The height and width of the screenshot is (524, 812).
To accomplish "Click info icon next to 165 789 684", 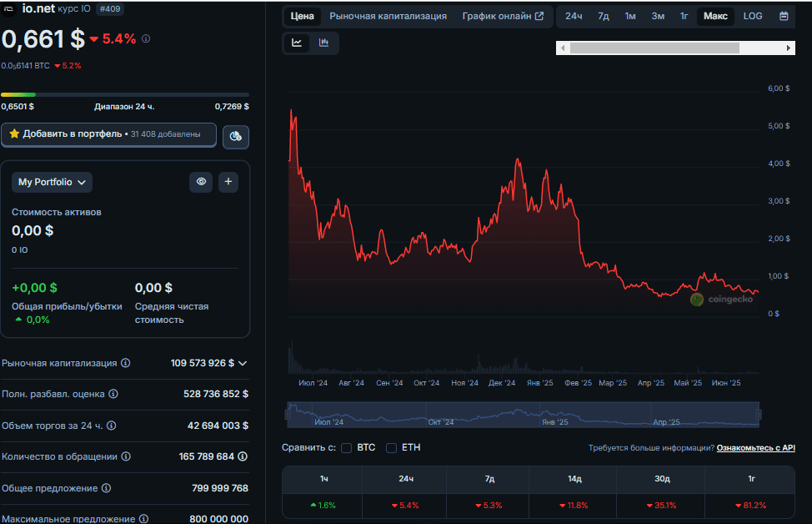I will pos(243,456).
